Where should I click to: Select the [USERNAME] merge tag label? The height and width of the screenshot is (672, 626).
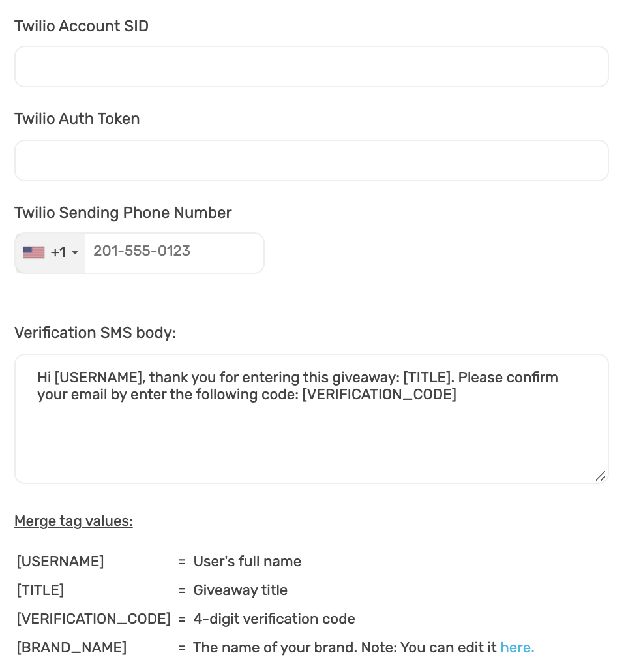(x=59, y=561)
